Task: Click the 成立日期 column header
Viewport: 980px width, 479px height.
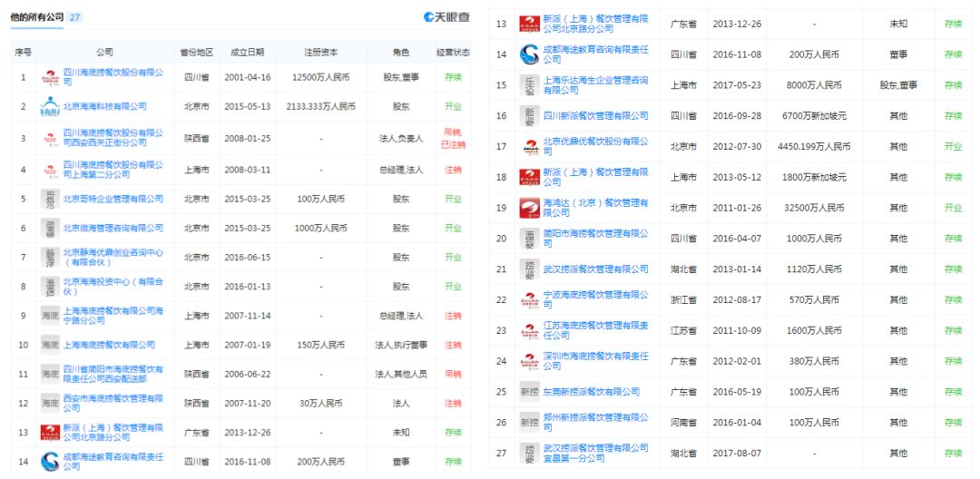Action: 248,53
